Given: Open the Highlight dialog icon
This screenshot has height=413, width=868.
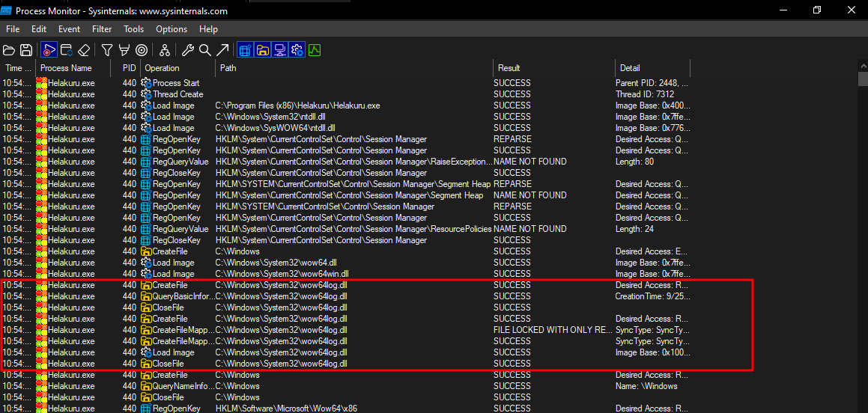Looking at the screenshot, I should [124, 50].
